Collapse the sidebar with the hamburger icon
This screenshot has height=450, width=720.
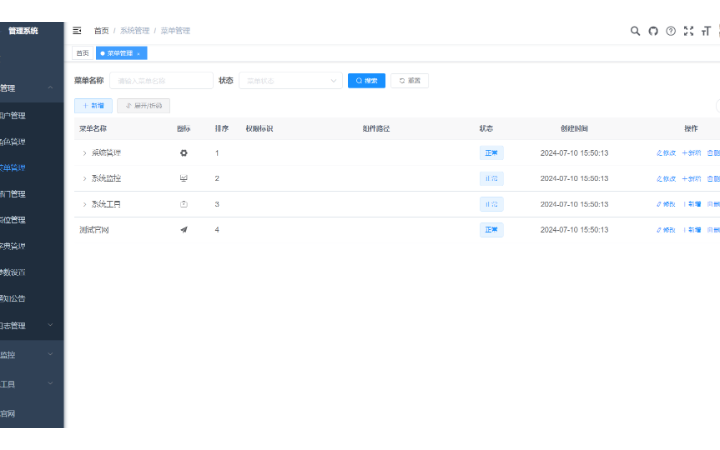[77, 31]
